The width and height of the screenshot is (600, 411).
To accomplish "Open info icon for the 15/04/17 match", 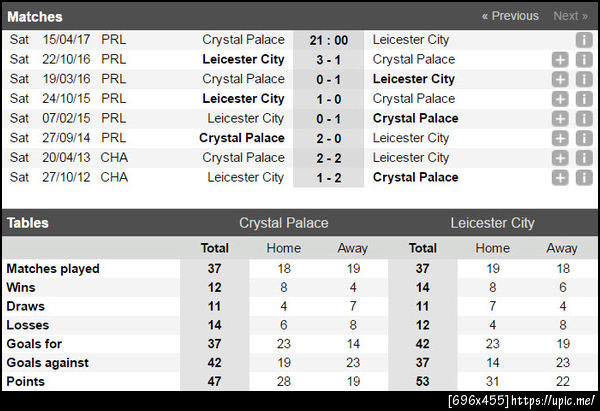I will pyautogui.click(x=583, y=40).
